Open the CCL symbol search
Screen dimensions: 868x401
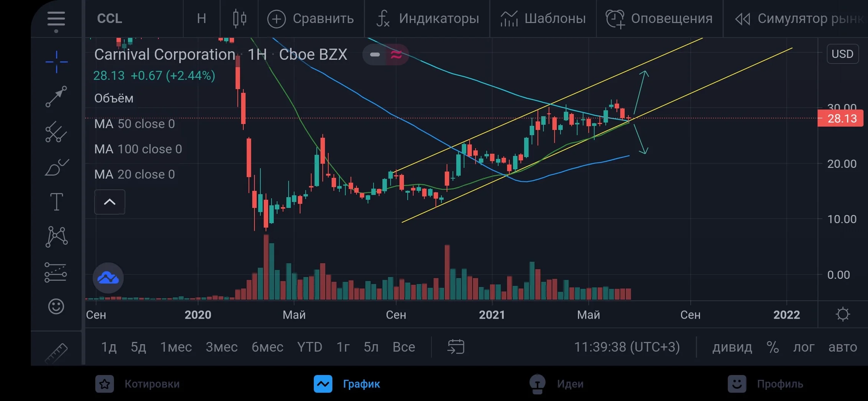coord(109,19)
